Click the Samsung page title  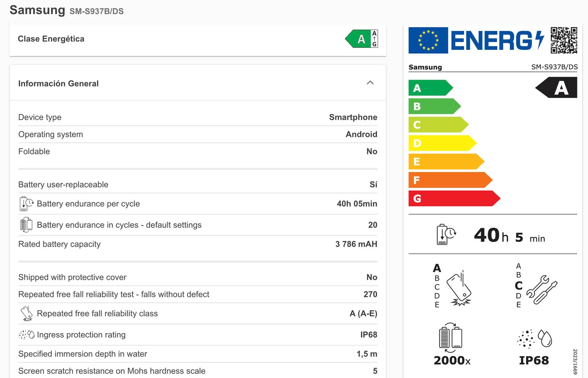pyautogui.click(x=37, y=10)
